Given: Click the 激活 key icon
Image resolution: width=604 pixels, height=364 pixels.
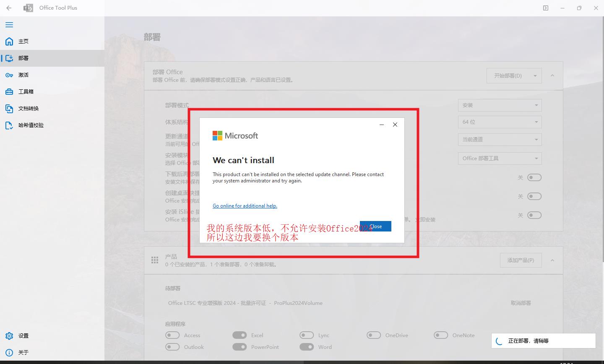Looking at the screenshot, I should tap(9, 75).
